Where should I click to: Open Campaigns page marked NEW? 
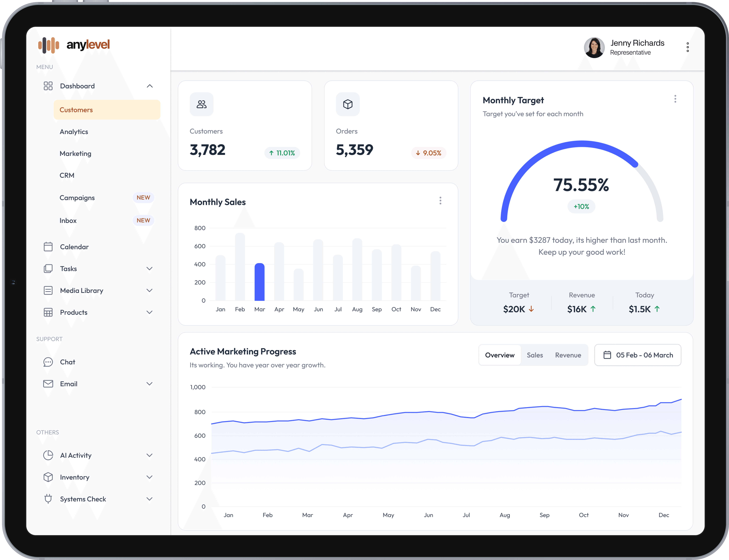pos(77,198)
